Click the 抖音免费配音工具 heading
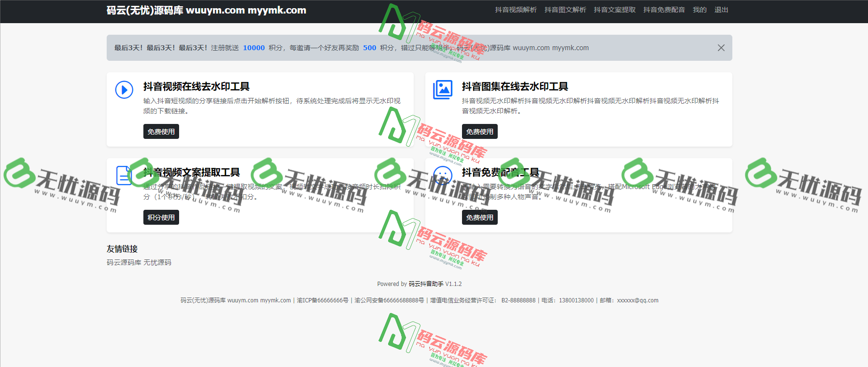The image size is (868, 367). 501,172
